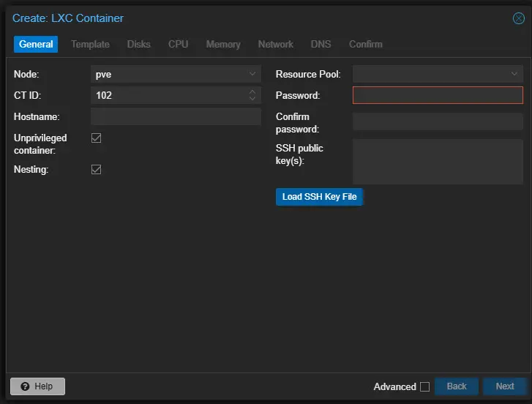
Task: Enable the Advanced checkbox
Action: (424, 386)
